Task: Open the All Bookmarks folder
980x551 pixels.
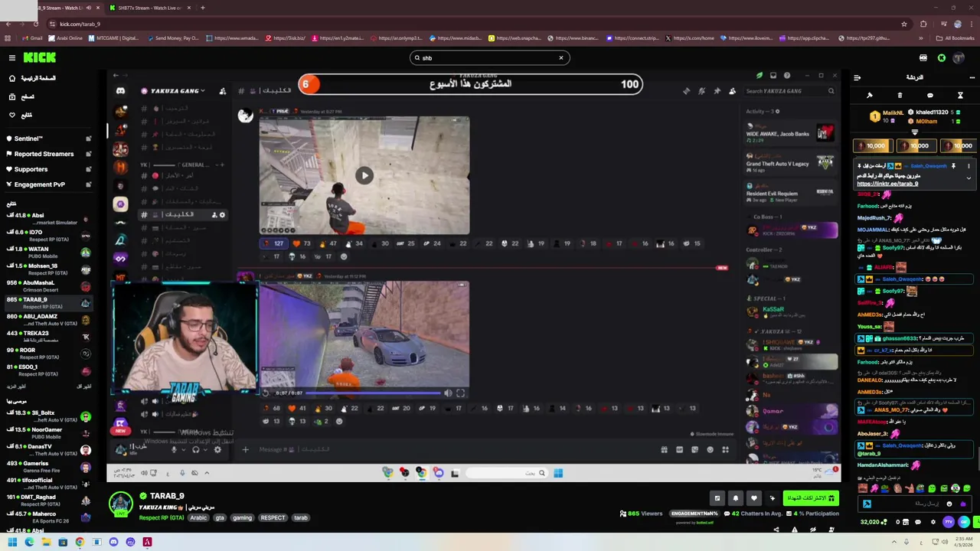Action: 956,37
